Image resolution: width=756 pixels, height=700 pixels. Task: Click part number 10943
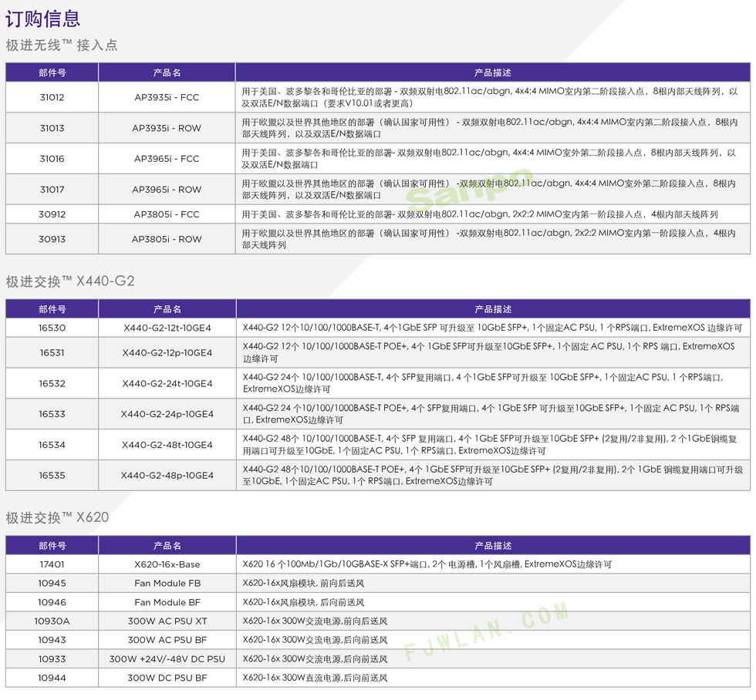[x=52, y=640]
